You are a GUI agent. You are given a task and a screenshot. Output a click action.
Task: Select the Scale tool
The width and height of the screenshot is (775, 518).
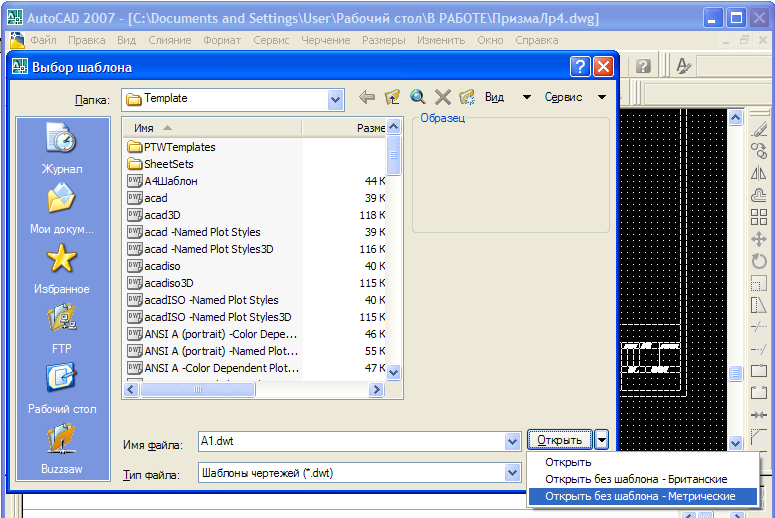click(759, 283)
